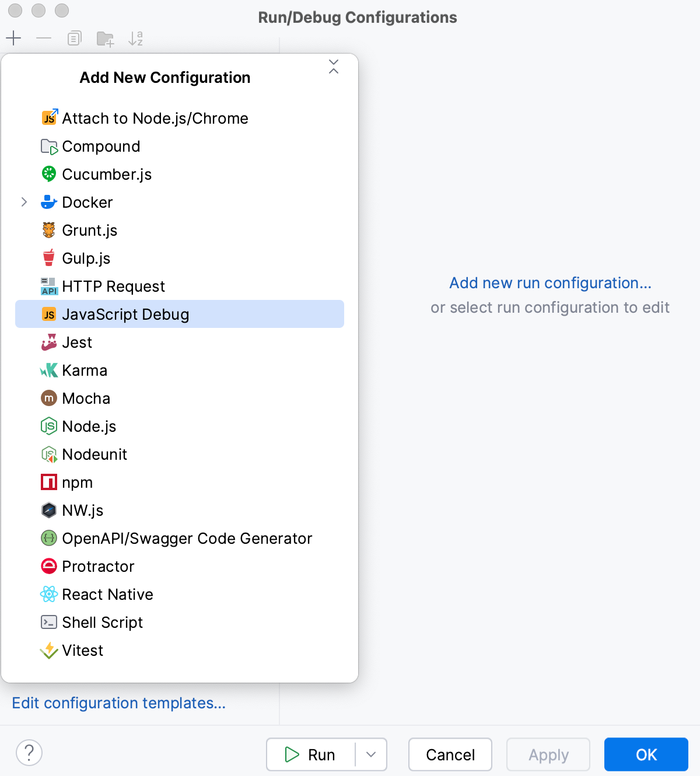Pick Shell Script as a new configuration
This screenshot has height=776, width=700.
103,622
